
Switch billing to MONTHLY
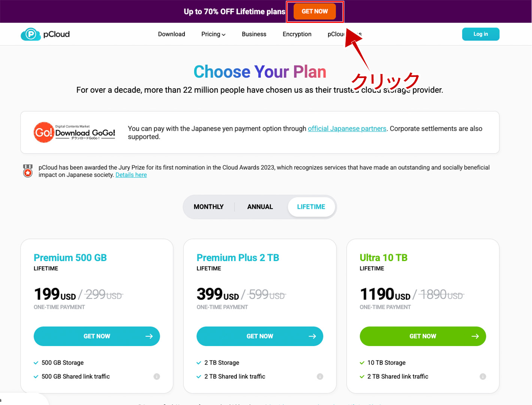point(209,207)
